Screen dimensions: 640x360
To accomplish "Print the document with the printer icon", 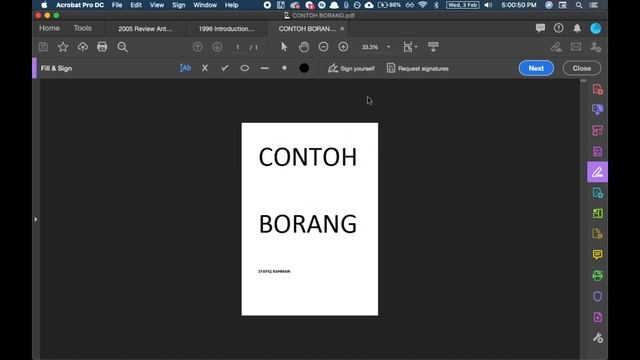I will point(102,47).
